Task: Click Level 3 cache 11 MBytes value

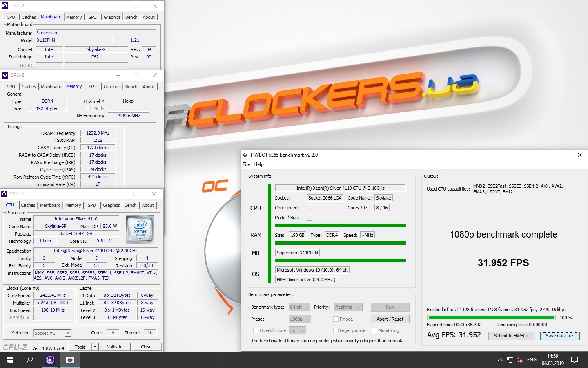Action: (x=117, y=317)
